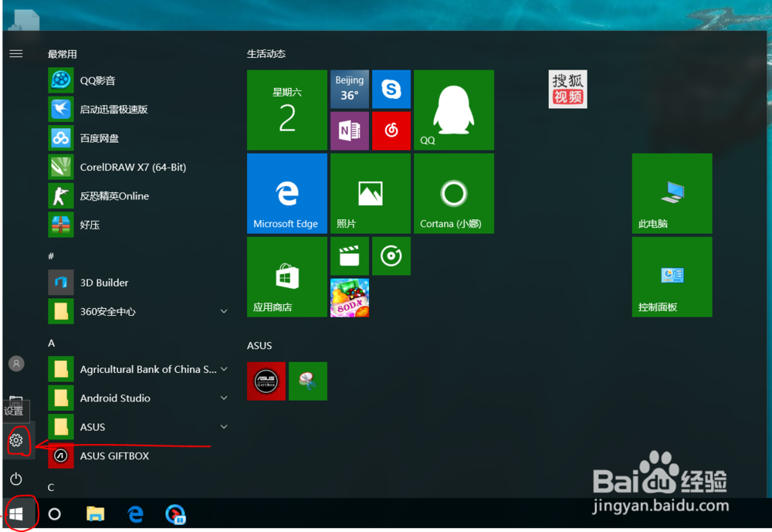This screenshot has width=772, height=532.
Task: Jump to the # letter group header
Action: pyautogui.click(x=51, y=256)
